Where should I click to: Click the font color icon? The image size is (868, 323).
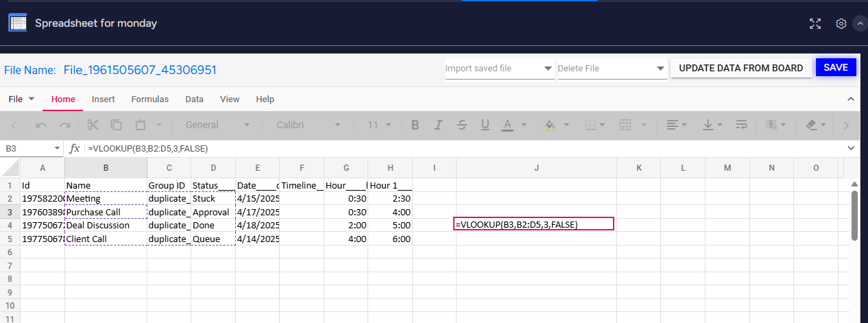(507, 125)
